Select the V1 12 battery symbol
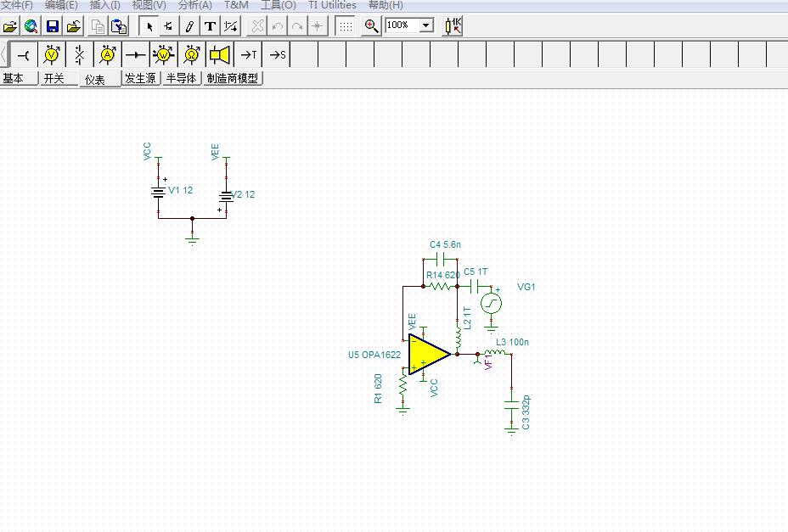This screenshot has width=788, height=532. pos(159,193)
